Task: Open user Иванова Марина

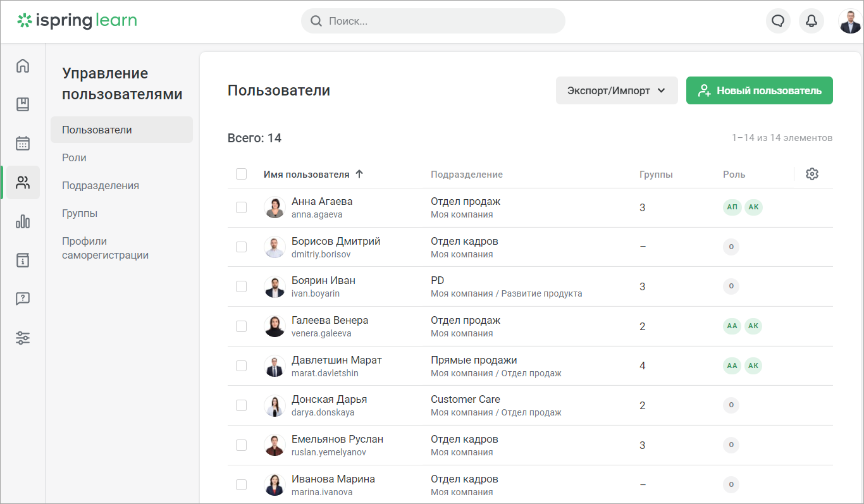Action: (333, 479)
